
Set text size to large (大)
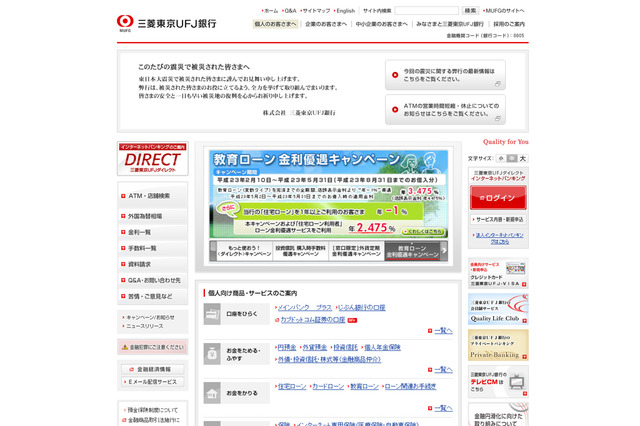(522, 158)
